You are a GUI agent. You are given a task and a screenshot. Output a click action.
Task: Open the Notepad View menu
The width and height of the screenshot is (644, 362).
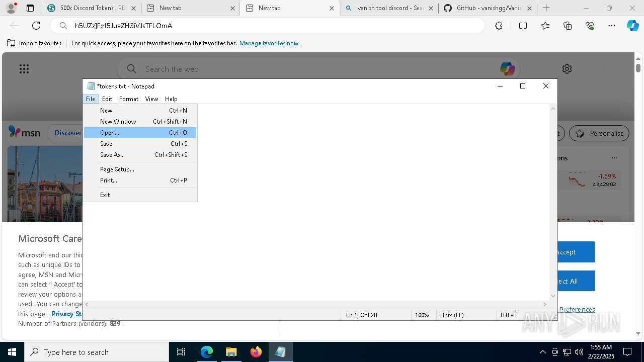coord(151,99)
